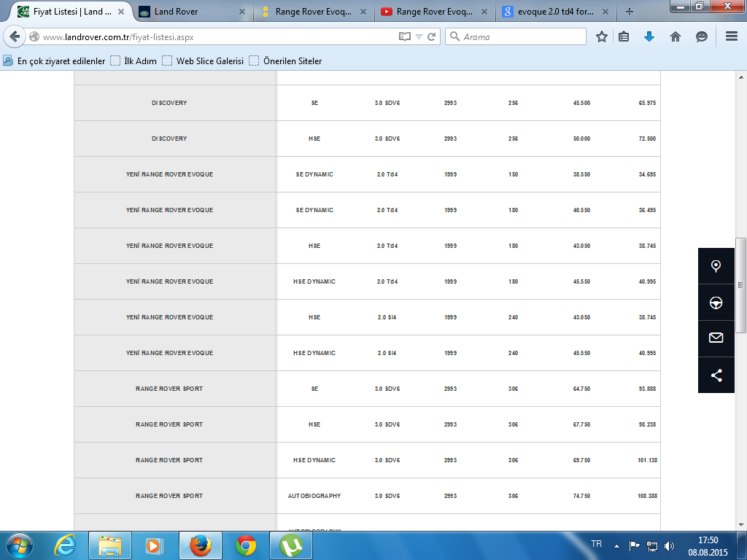Click the Firefox taskbar icon
Screen dimensions: 747x560
(x=200, y=545)
